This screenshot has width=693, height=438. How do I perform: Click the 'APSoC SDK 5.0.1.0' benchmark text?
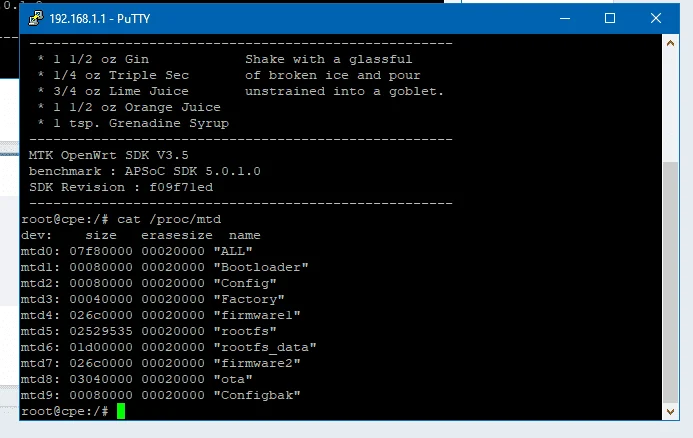[193, 171]
